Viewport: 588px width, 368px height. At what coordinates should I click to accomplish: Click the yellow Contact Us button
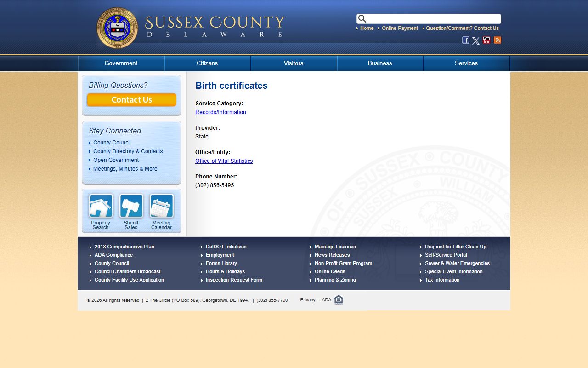[131, 100]
